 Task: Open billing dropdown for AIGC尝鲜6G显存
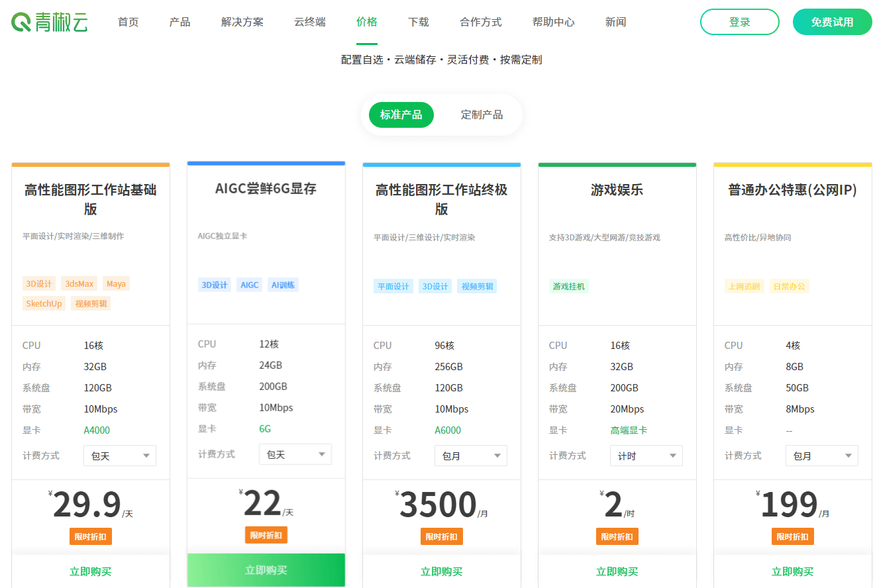tap(295, 454)
